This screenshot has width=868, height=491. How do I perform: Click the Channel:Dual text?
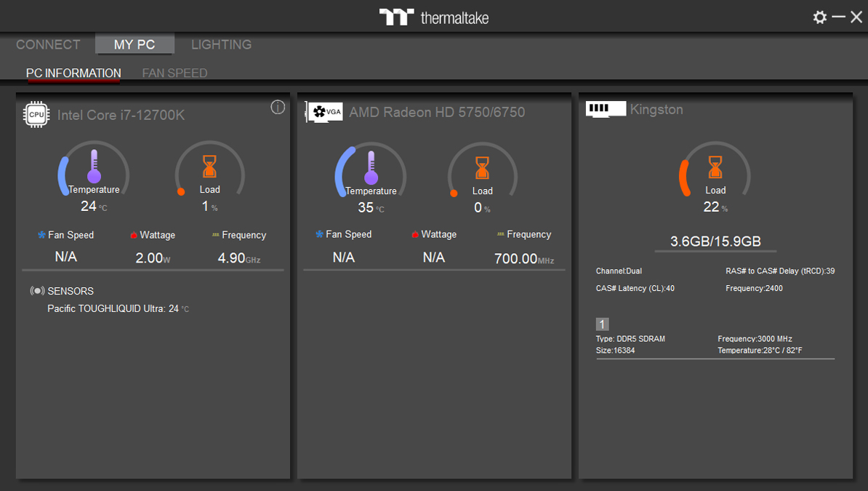[619, 271]
